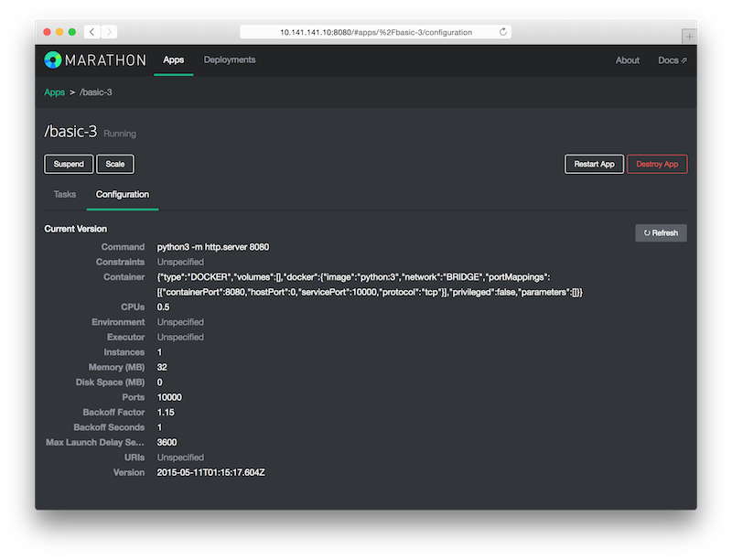The image size is (732, 560).
Task: Switch to the Apps navigation tab
Action: point(173,60)
